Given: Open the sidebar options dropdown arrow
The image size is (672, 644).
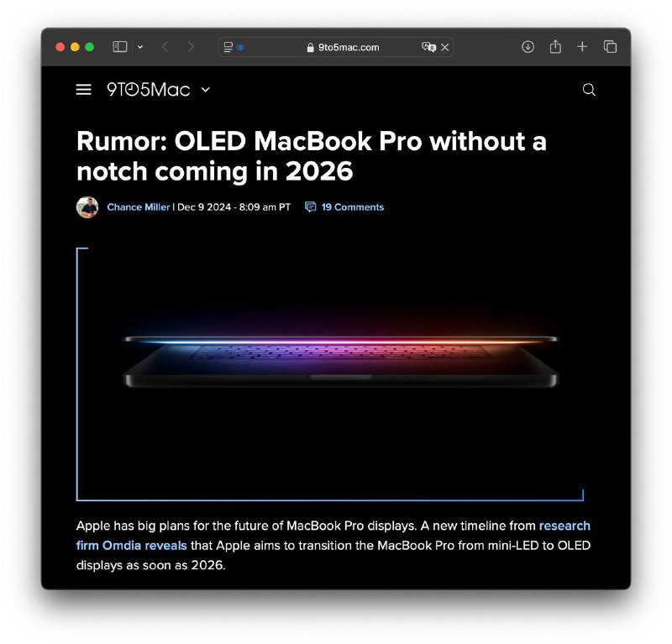Looking at the screenshot, I should tap(140, 47).
